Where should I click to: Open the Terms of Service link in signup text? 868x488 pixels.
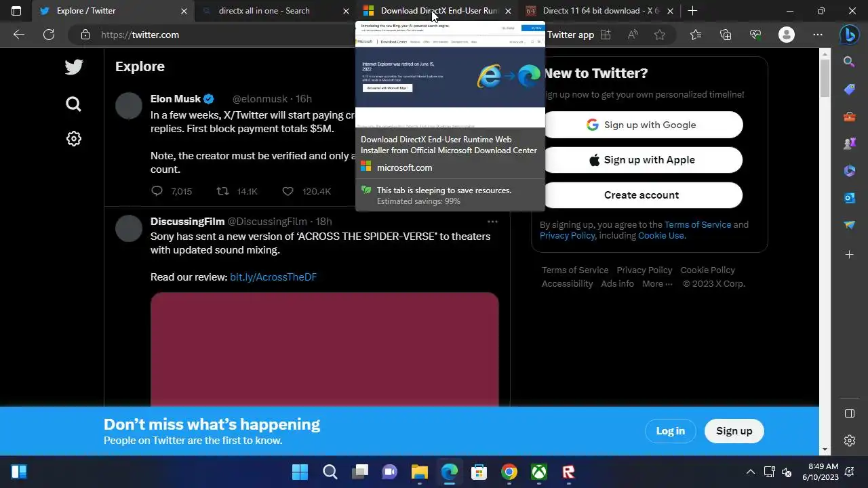click(x=698, y=224)
